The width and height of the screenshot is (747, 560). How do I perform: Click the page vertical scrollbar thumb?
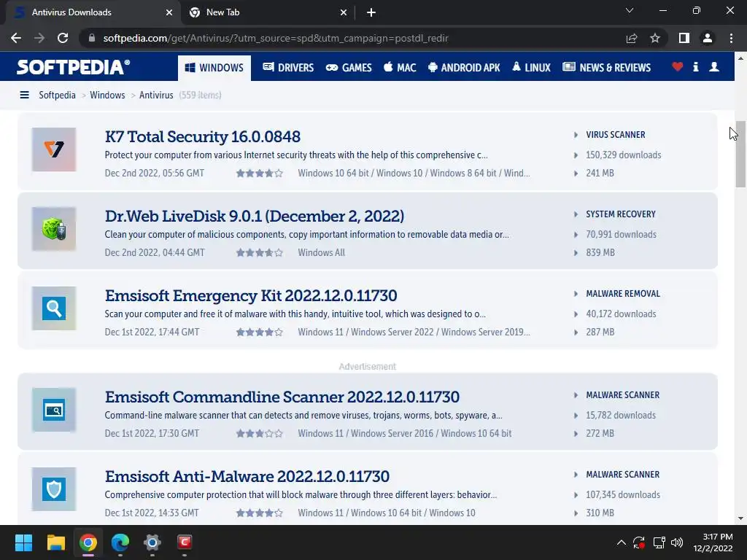click(740, 155)
